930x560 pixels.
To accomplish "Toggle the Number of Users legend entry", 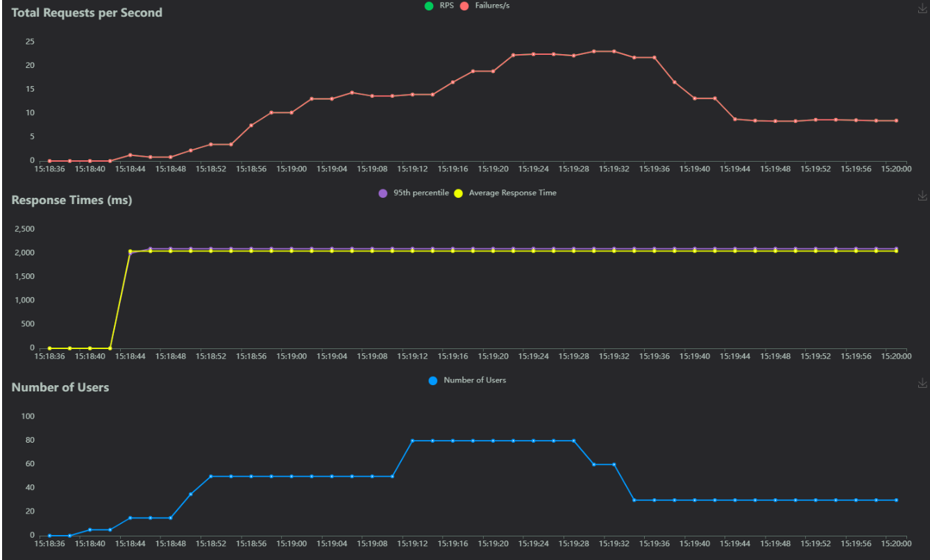I will click(467, 380).
